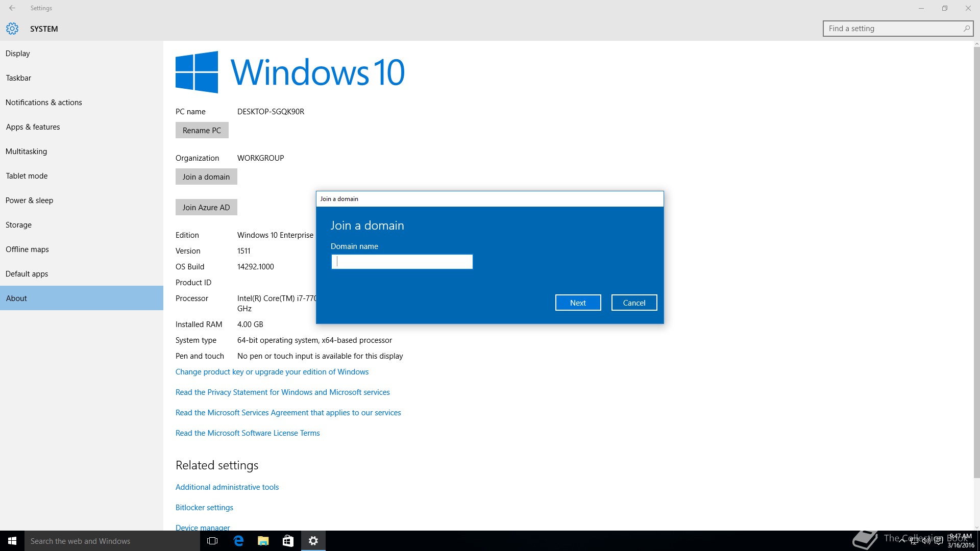Click the Related settings heading

click(x=217, y=465)
